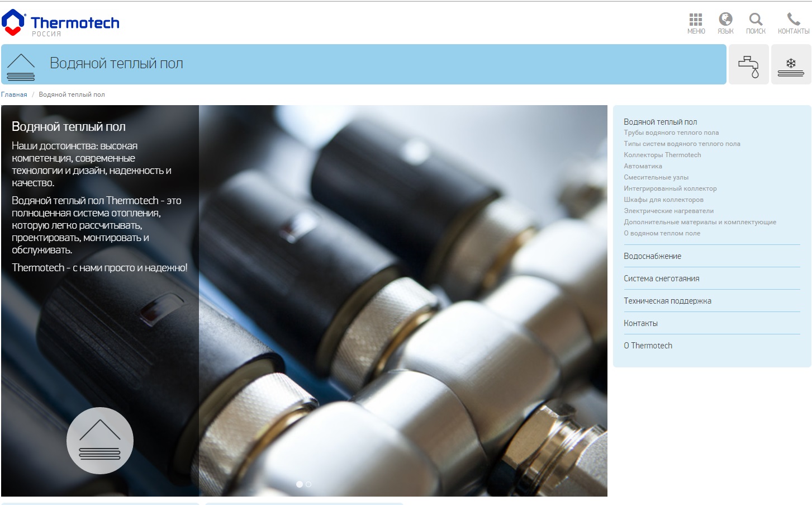
Task: Expand the Техническая поддержка sidebar section
Action: tap(667, 301)
